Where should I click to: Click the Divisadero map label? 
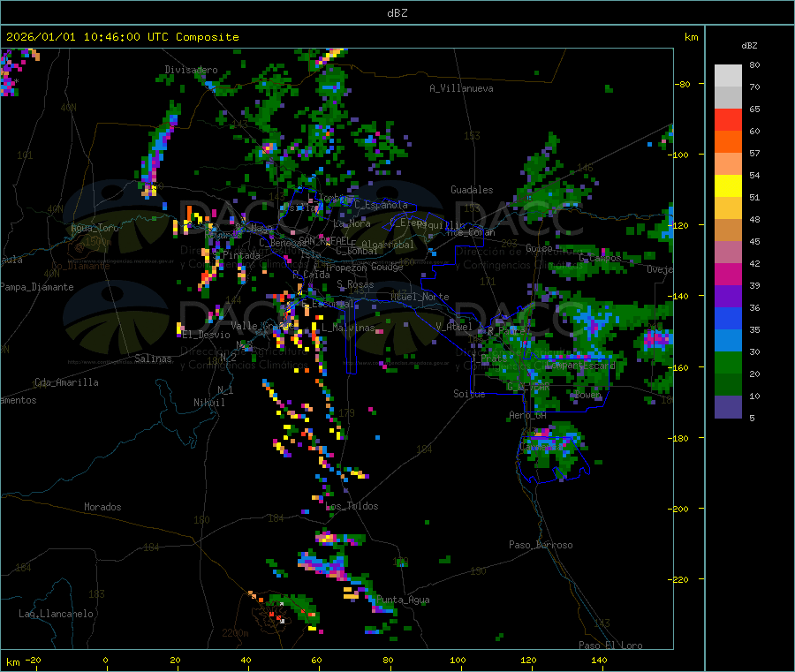(191, 70)
